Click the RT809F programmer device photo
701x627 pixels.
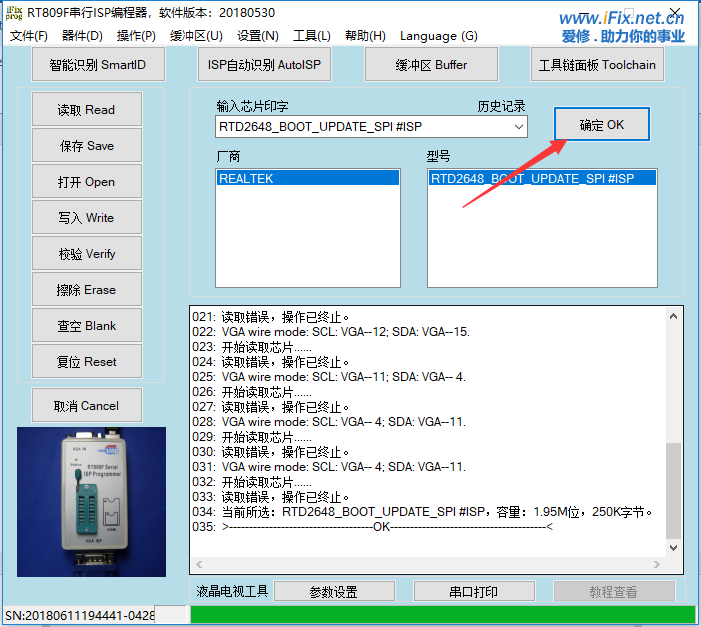tap(91, 500)
